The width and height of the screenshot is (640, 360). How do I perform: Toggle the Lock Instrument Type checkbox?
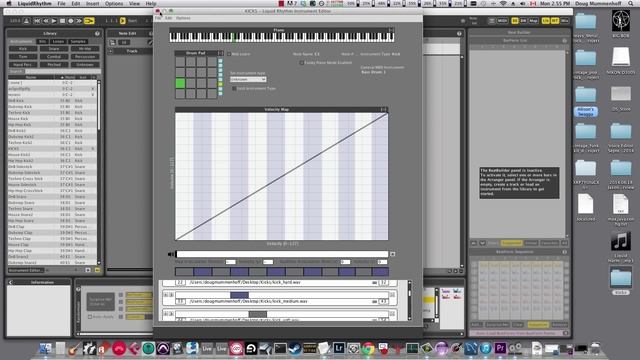(x=234, y=88)
